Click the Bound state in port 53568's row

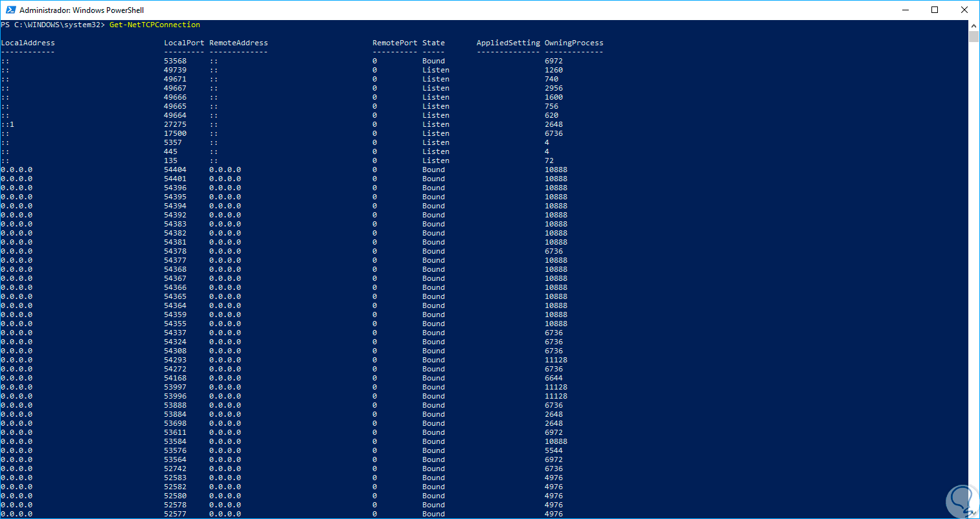coord(433,61)
